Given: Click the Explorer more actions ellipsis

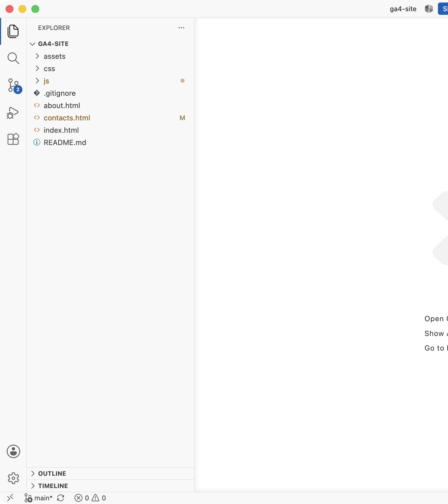Looking at the screenshot, I should point(181,28).
